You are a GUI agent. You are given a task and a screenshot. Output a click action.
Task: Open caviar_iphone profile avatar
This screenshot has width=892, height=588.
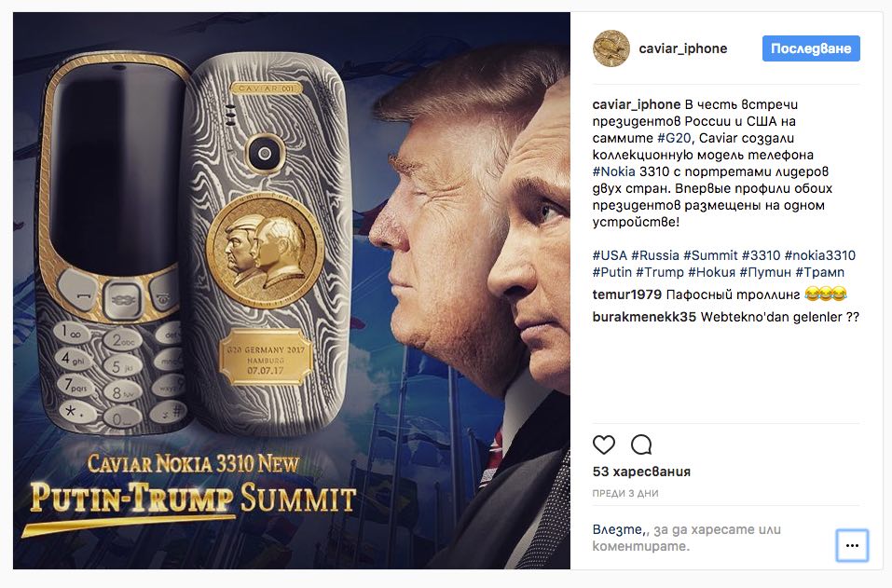pos(611,48)
